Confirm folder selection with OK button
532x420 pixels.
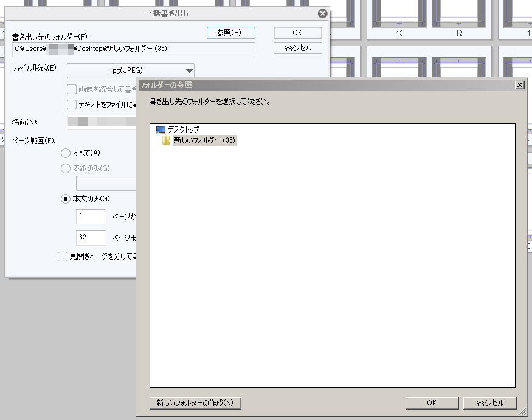432,403
